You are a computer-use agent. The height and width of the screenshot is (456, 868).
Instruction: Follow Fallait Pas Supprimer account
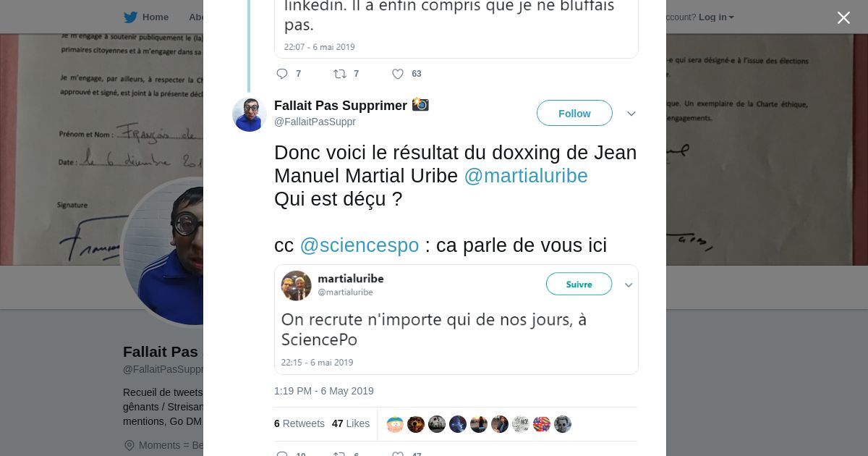pos(574,114)
